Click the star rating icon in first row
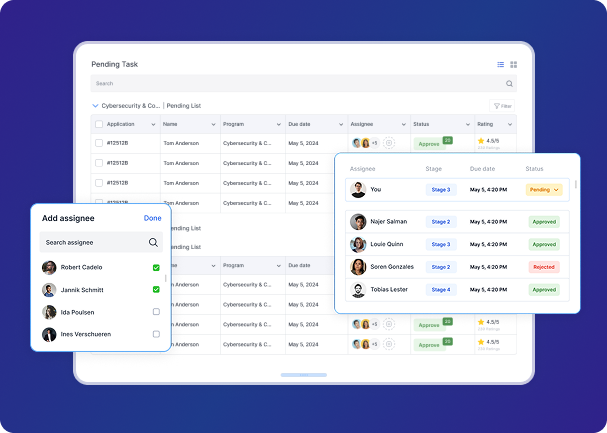 481,141
